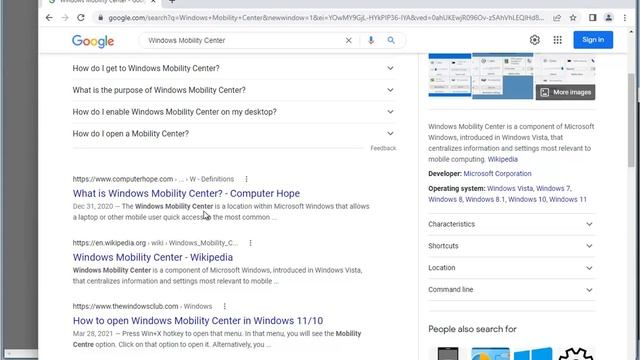This screenshot has width=640, height=360.
Task: Open the Google apps grid
Action: tap(558, 40)
